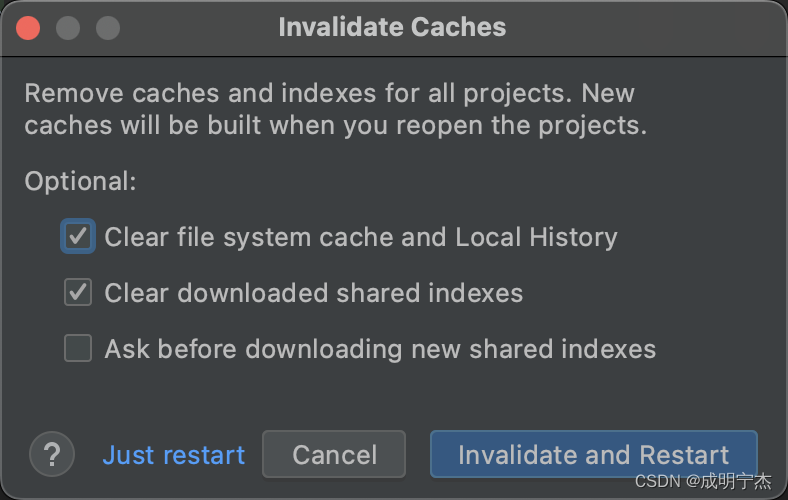Click the 'Optional:' section label
The width and height of the screenshot is (788, 500).
(80, 181)
